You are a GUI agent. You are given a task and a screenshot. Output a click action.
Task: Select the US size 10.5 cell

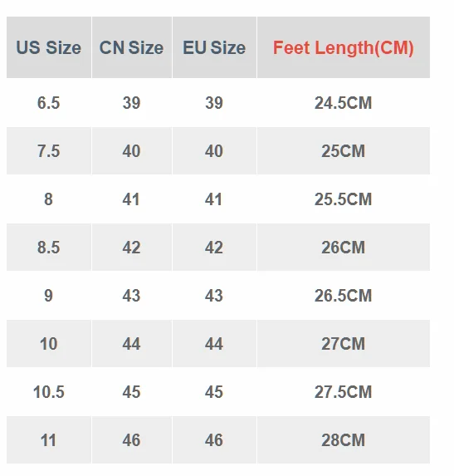[x=49, y=391]
